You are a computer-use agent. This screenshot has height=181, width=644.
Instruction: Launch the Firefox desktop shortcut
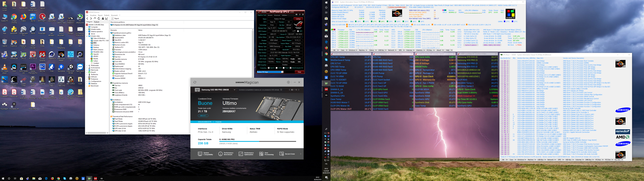tap(23, 18)
